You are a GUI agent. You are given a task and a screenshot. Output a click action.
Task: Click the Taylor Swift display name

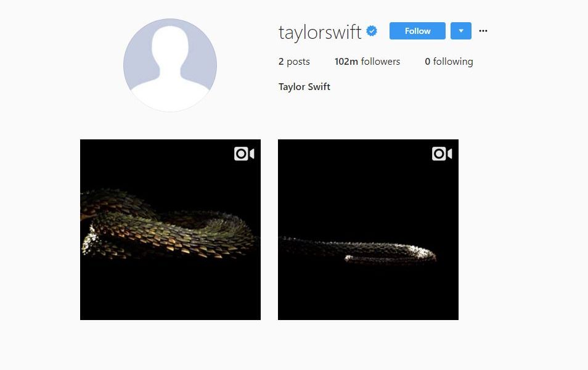tap(304, 87)
